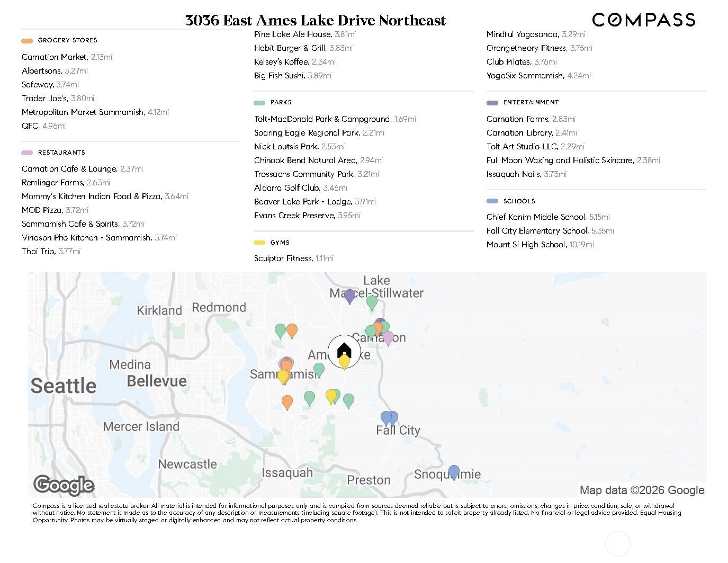Open the Sculptor Fitness gym listing

283,258
